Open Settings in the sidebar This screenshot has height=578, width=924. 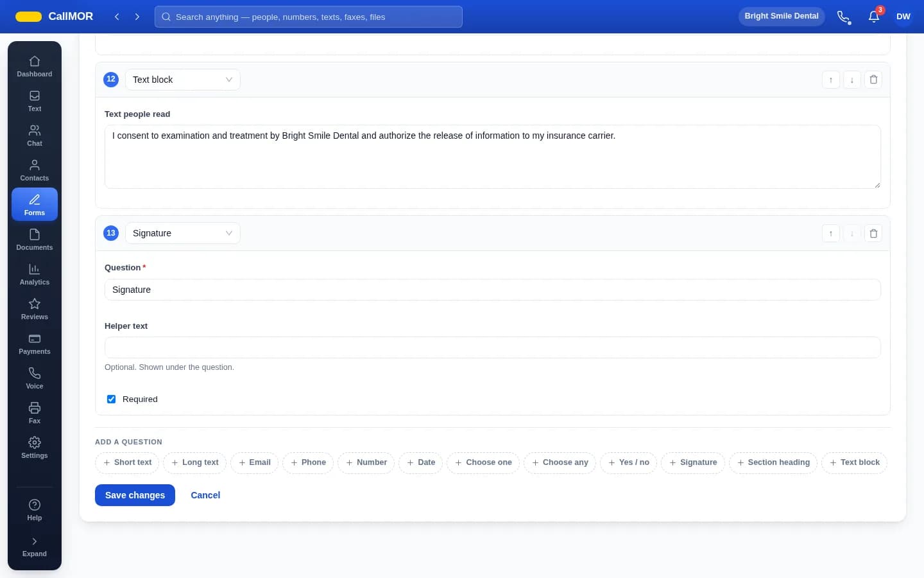click(x=35, y=448)
